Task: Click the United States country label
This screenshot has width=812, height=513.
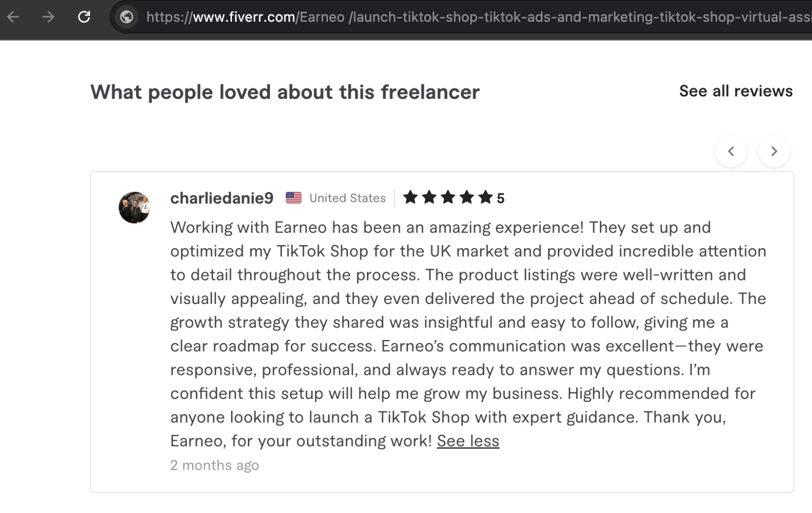Action: [x=348, y=198]
